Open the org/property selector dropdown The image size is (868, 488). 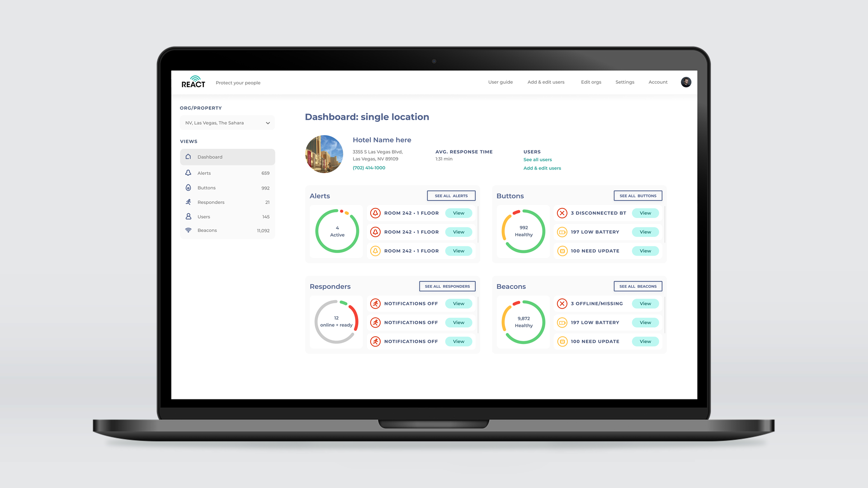point(227,122)
